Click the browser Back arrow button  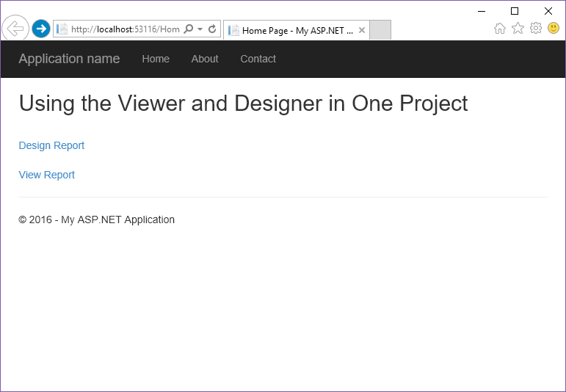[15, 29]
